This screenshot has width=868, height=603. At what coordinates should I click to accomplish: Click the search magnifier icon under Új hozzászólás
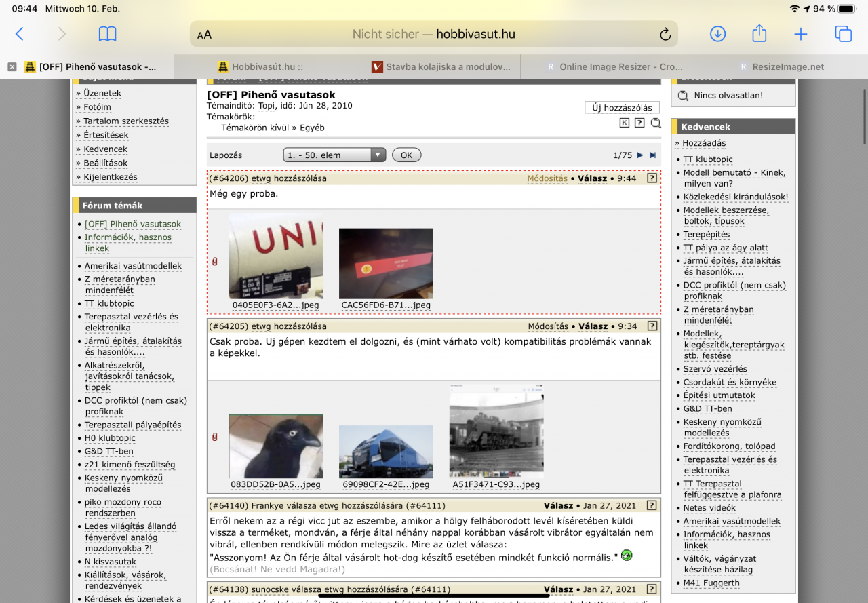(x=656, y=123)
